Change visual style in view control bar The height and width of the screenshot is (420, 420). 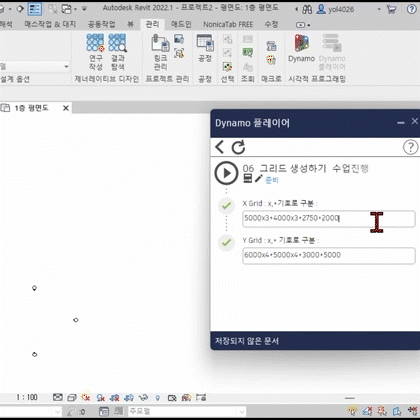point(72,397)
